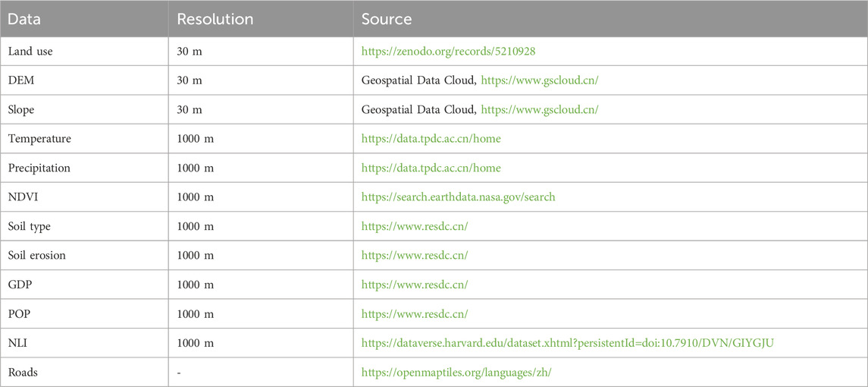Open the gscloud.cn link in Slope row
The width and height of the screenshot is (868, 387).
coord(540,110)
